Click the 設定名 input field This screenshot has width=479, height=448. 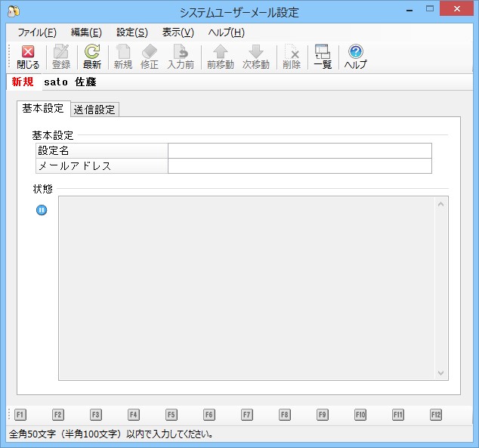(x=299, y=151)
